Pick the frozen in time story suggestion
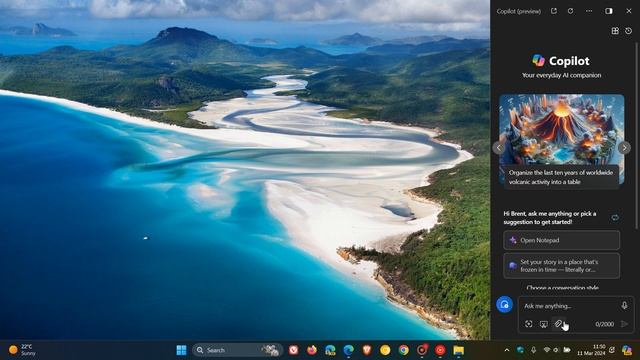 [562, 266]
